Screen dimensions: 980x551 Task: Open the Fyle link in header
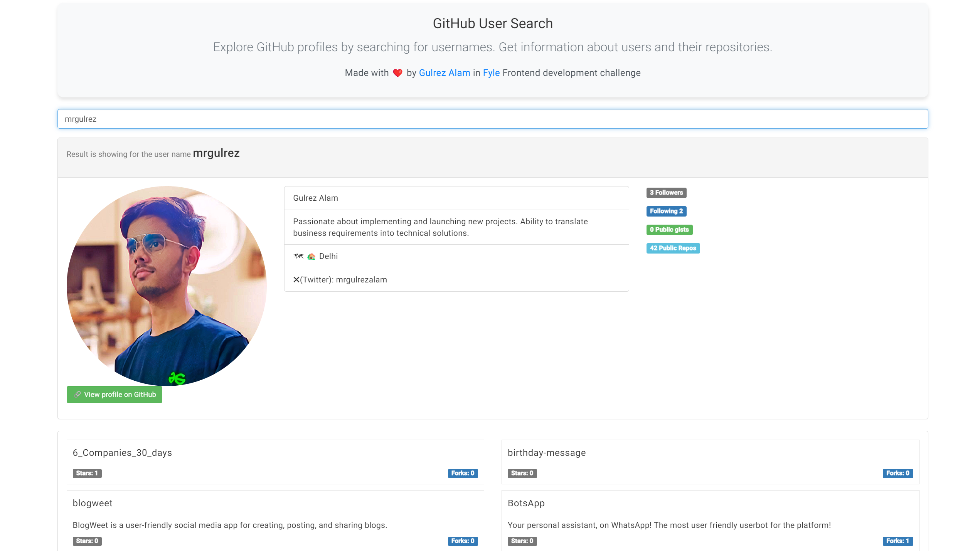(491, 73)
